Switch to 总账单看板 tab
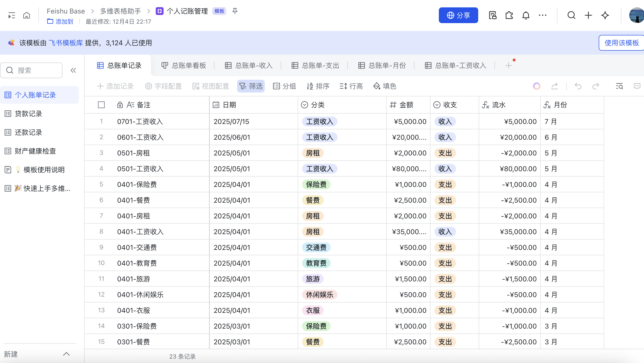This screenshot has width=644, height=363. (184, 65)
